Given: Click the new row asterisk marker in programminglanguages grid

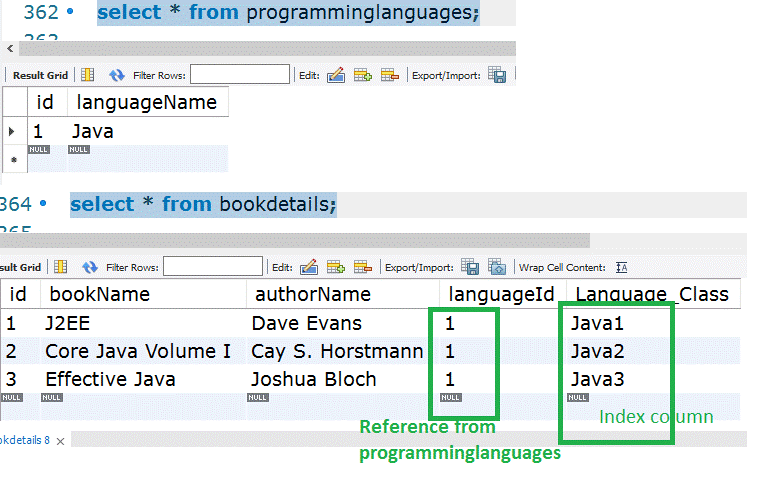Looking at the screenshot, I should click(x=14, y=160).
